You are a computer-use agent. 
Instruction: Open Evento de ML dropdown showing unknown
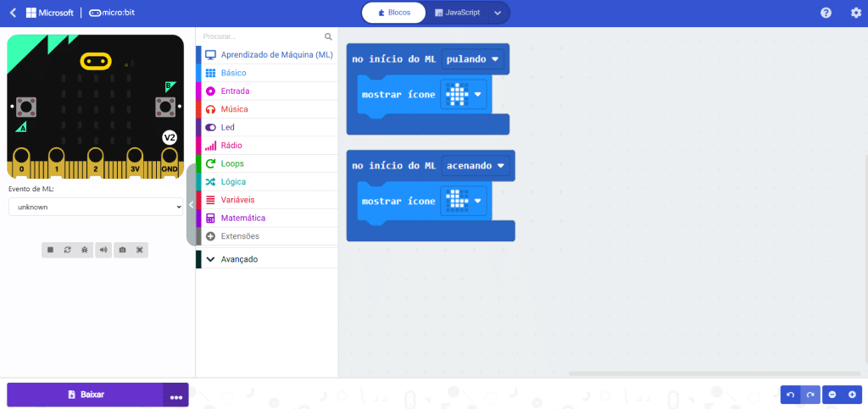point(96,207)
